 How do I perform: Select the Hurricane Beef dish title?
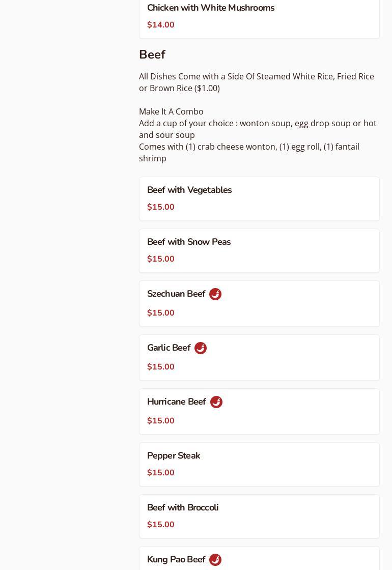(176, 402)
